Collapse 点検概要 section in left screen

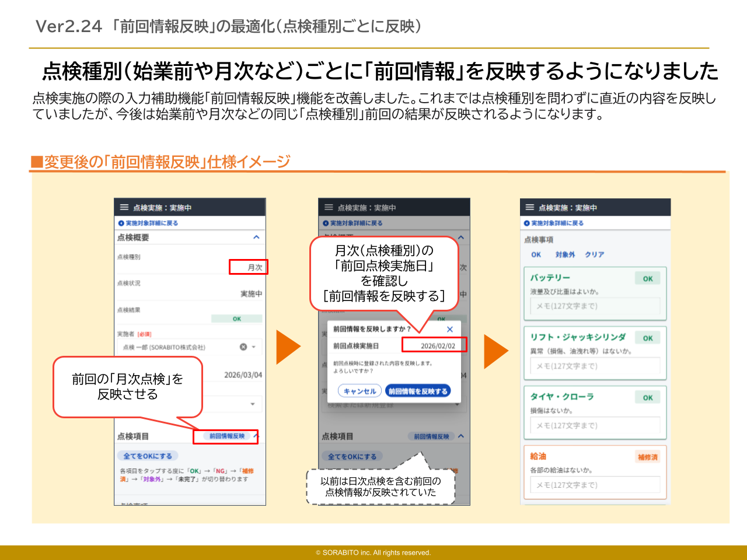(256, 237)
